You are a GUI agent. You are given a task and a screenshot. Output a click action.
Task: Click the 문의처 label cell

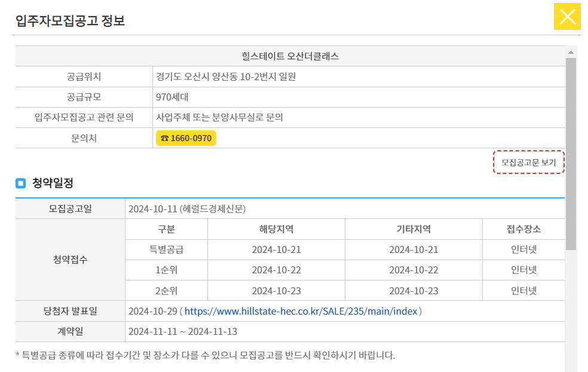coord(84,138)
